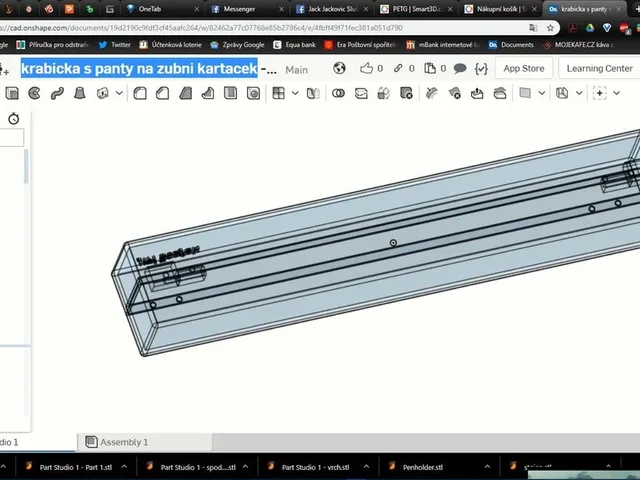Close the OneTab browser tab
The height and width of the screenshot is (480, 640).
(x=197, y=9)
